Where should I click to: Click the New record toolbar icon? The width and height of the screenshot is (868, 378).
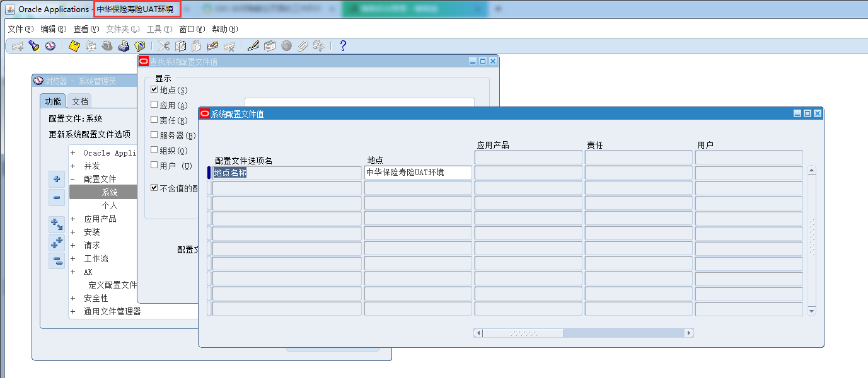tap(18, 46)
